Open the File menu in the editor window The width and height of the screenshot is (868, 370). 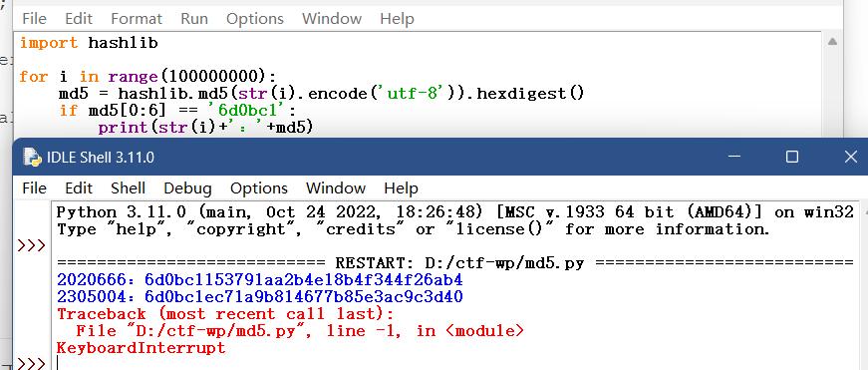click(34, 19)
